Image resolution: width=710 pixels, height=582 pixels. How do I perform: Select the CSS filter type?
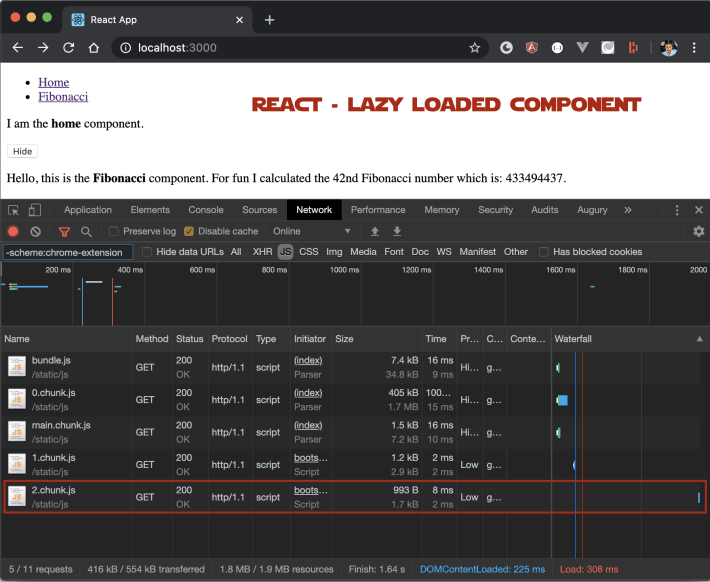309,252
